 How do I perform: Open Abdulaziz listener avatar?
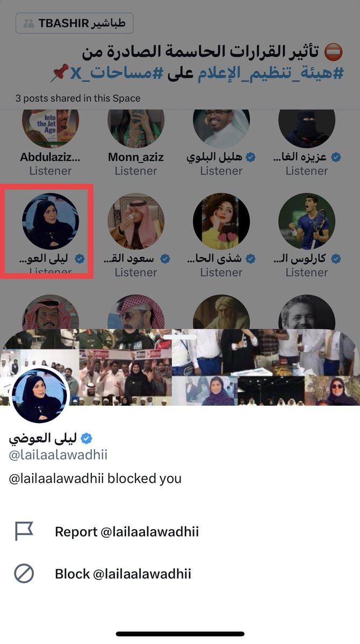51,127
